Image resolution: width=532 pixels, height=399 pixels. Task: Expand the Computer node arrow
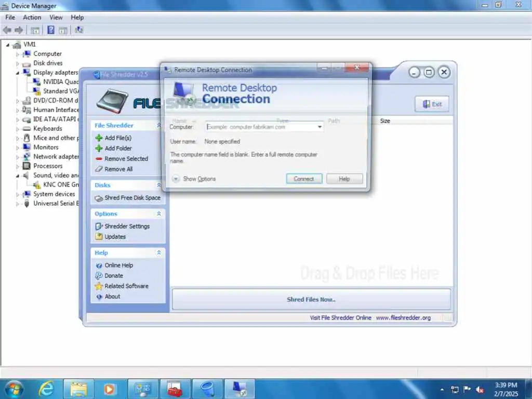[x=17, y=54]
